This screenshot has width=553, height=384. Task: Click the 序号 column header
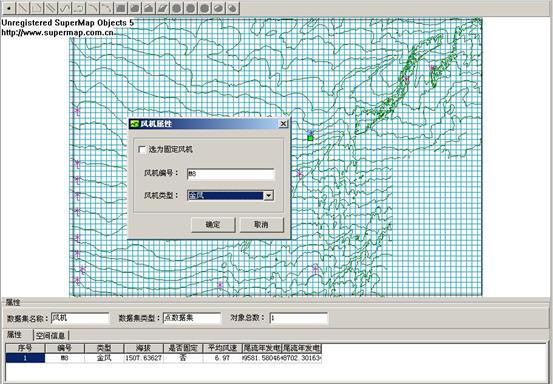25,348
